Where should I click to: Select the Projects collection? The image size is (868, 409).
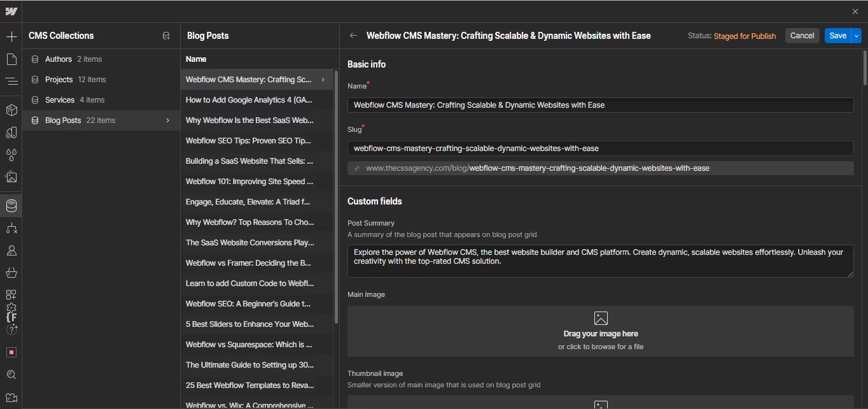click(101, 80)
